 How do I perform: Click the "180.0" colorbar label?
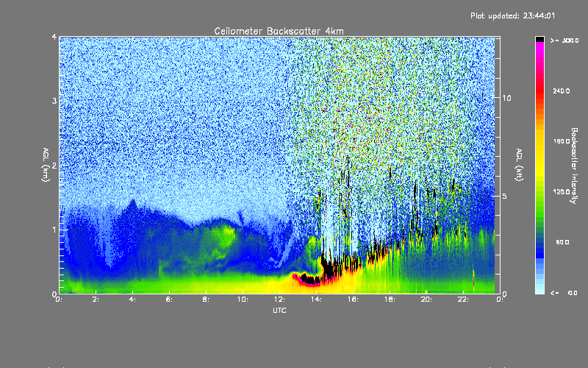[x=562, y=141]
